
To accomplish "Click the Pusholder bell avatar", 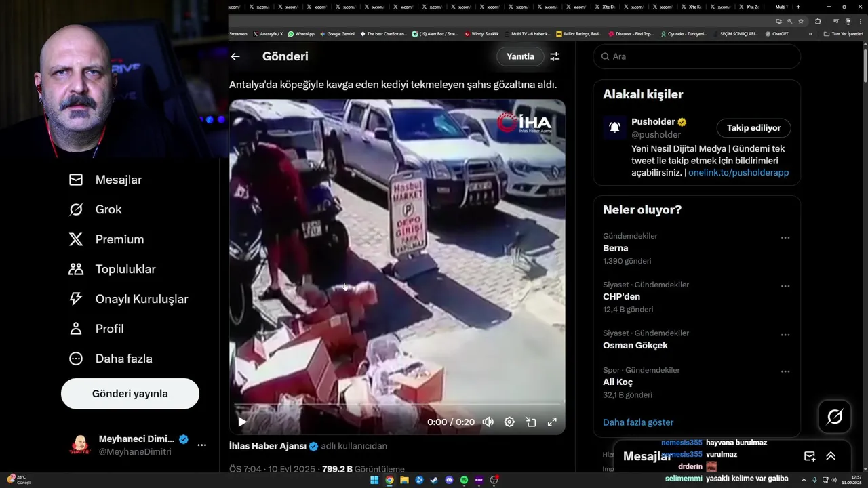I will [x=614, y=127].
